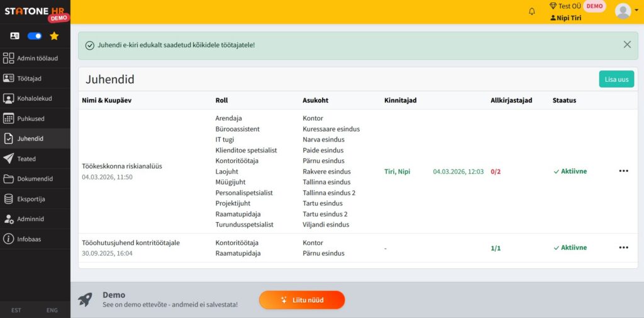
Task: Open actions menu for Tööohutusjuhend kontritöötajale
Action: [623, 248]
